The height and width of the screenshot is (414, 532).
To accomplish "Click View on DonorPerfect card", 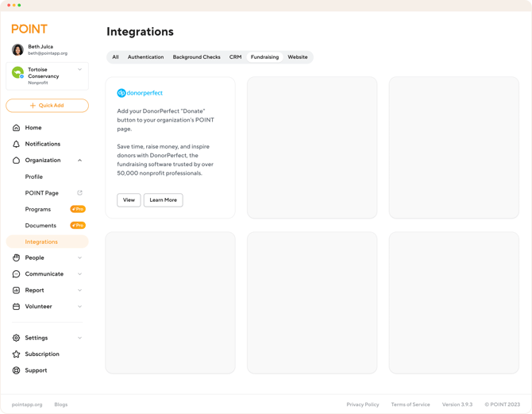I will pos(129,200).
